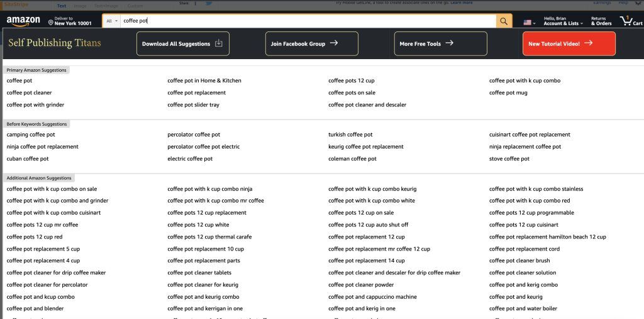Select "coffee pot and water boiler"
Screen dimensions: 644x319
coord(523,309)
